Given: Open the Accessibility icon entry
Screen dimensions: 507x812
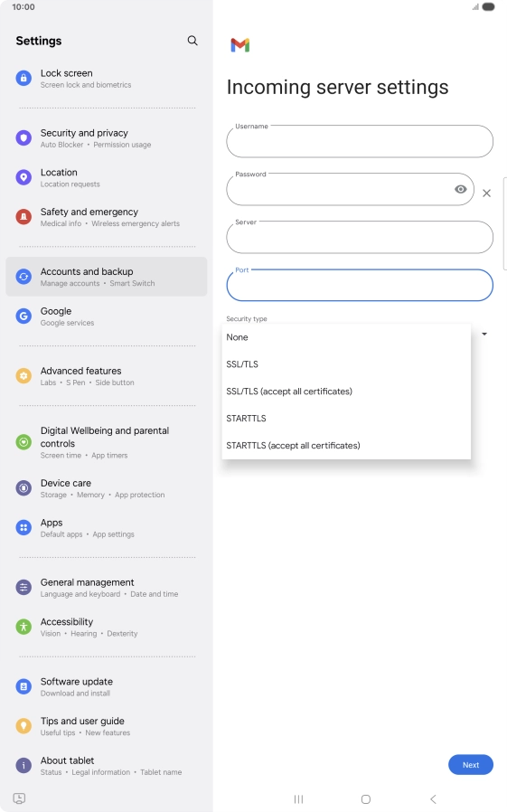Looking at the screenshot, I should [23, 627].
